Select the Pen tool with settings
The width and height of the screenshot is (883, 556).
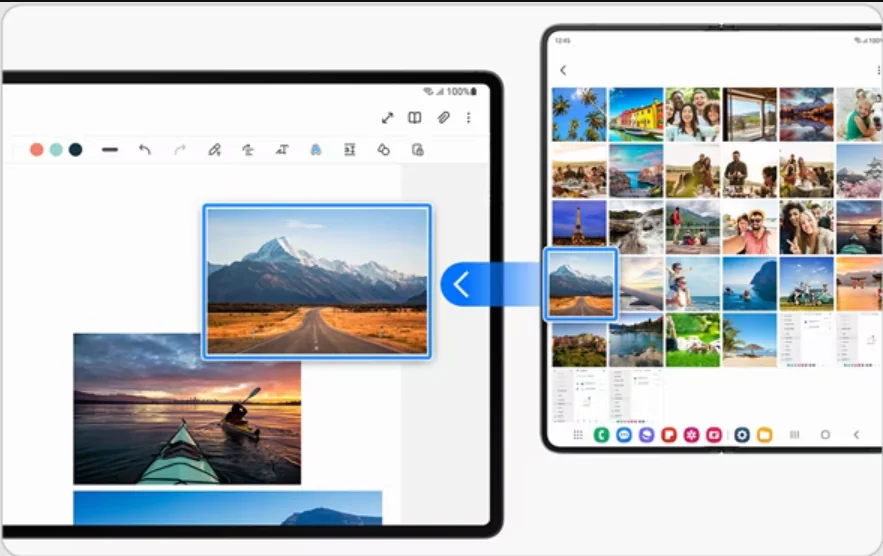pos(214,150)
